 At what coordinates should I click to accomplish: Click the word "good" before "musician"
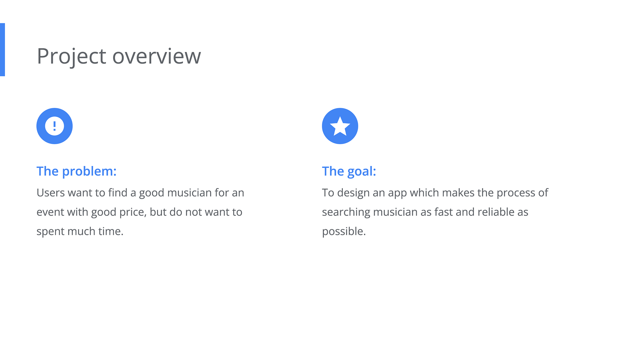tap(151, 193)
